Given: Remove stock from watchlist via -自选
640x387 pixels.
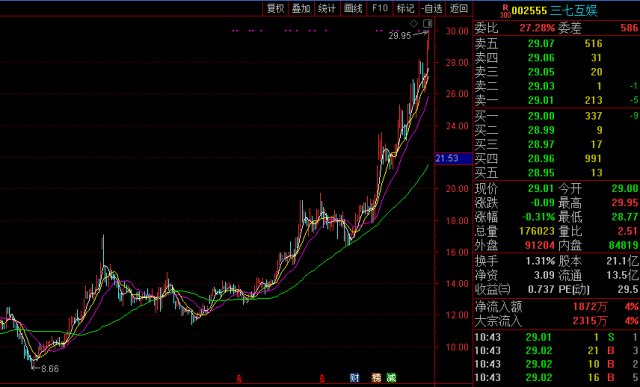Looking at the screenshot, I should [432, 8].
